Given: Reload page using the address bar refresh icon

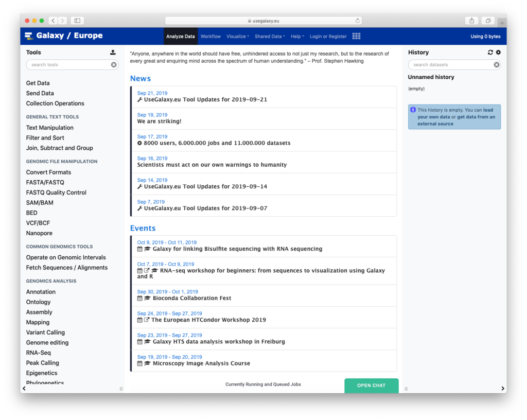Looking at the screenshot, I should 357,21.
